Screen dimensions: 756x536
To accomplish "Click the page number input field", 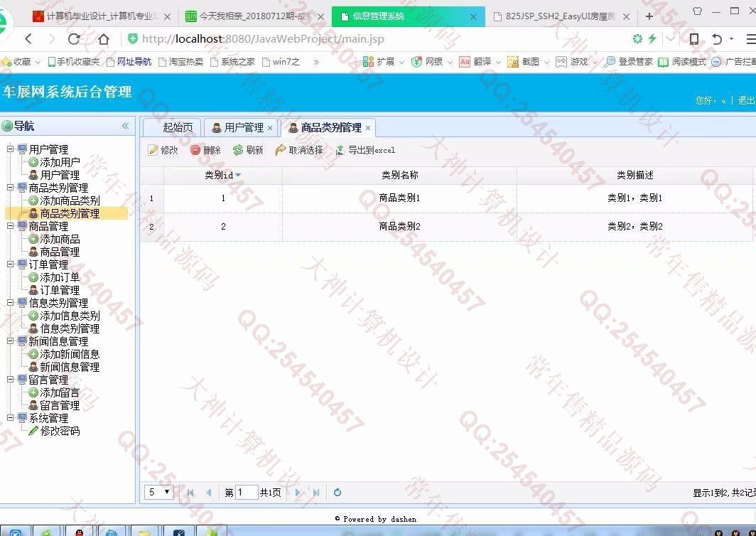I will click(x=247, y=493).
